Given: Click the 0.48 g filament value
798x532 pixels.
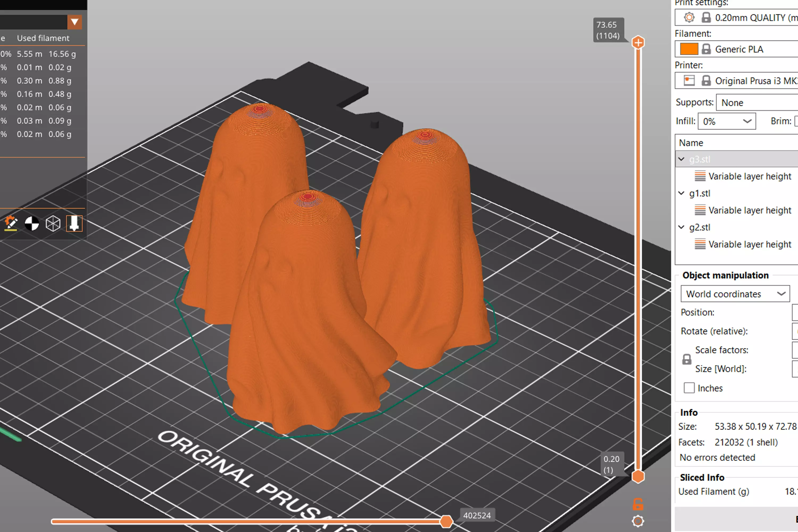Looking at the screenshot, I should 60,94.
